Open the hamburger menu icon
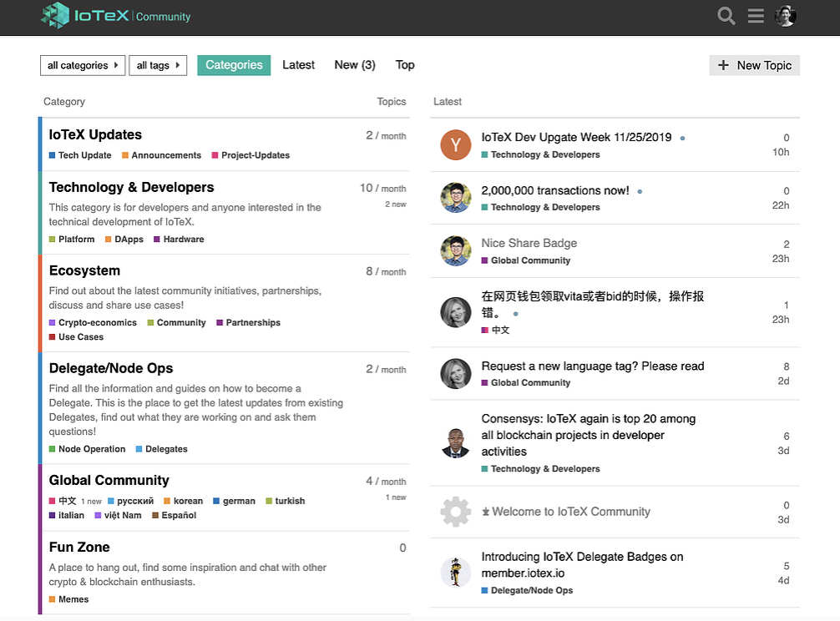 coord(756,16)
